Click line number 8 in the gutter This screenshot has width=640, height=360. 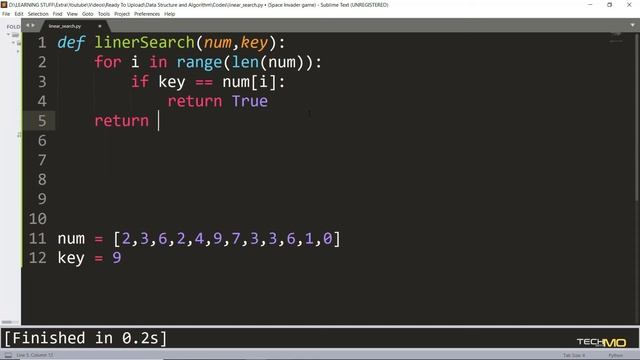pyautogui.click(x=42, y=180)
